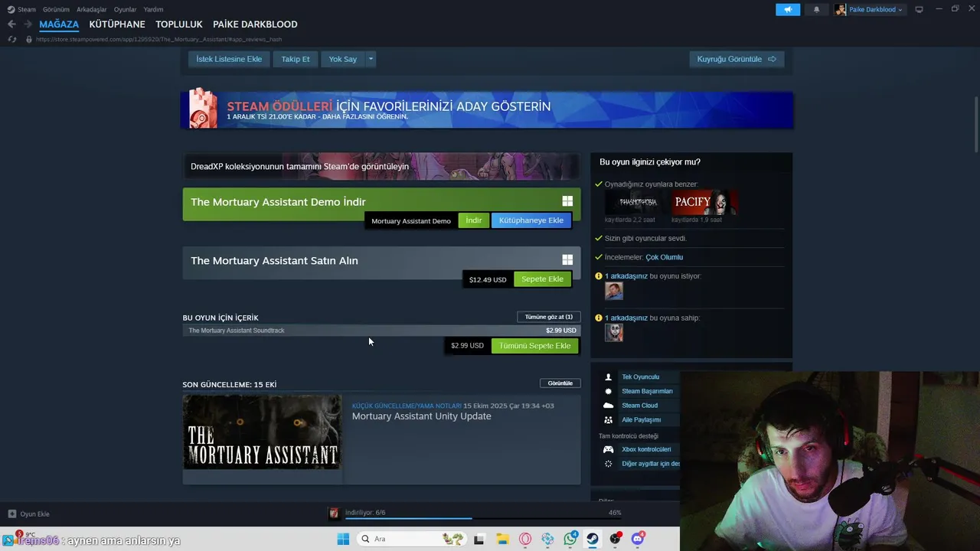Click the Paike Darkblood profile avatar
Viewport: 980px width, 551px height.
point(841,9)
